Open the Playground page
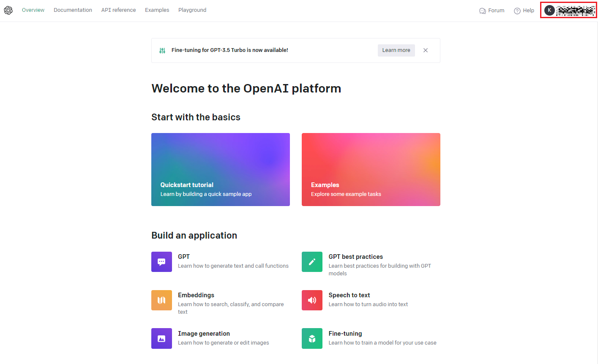The width and height of the screenshot is (598, 364). coord(192,10)
